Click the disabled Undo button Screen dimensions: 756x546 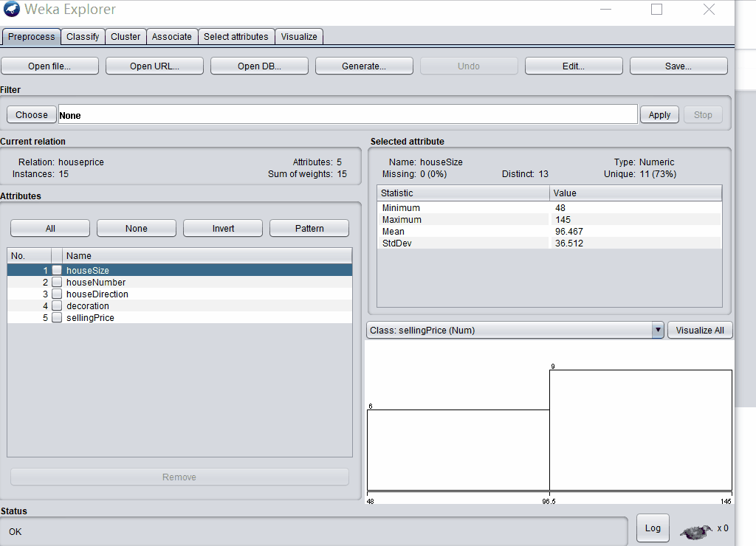(x=469, y=66)
